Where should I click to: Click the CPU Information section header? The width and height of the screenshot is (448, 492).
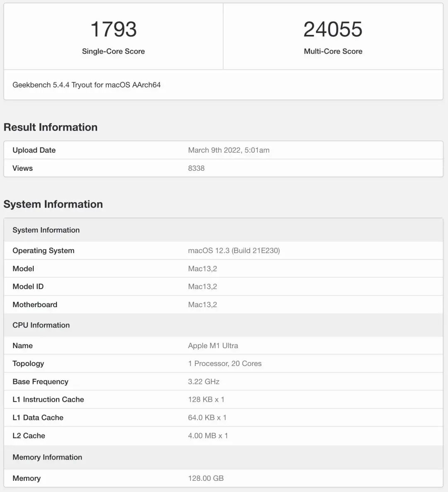click(223, 325)
